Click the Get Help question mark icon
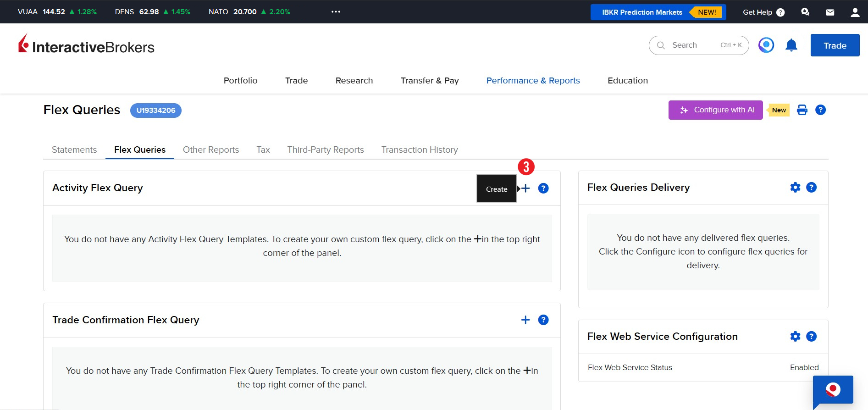 (x=780, y=12)
